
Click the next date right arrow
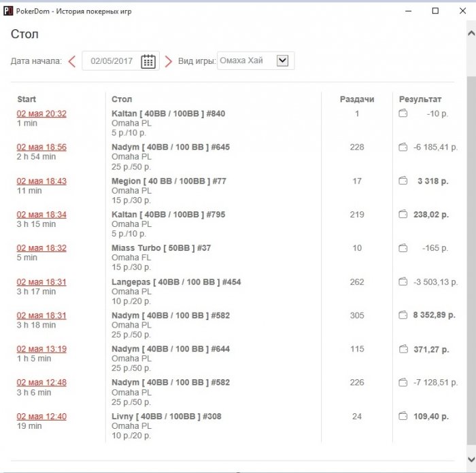coord(169,61)
